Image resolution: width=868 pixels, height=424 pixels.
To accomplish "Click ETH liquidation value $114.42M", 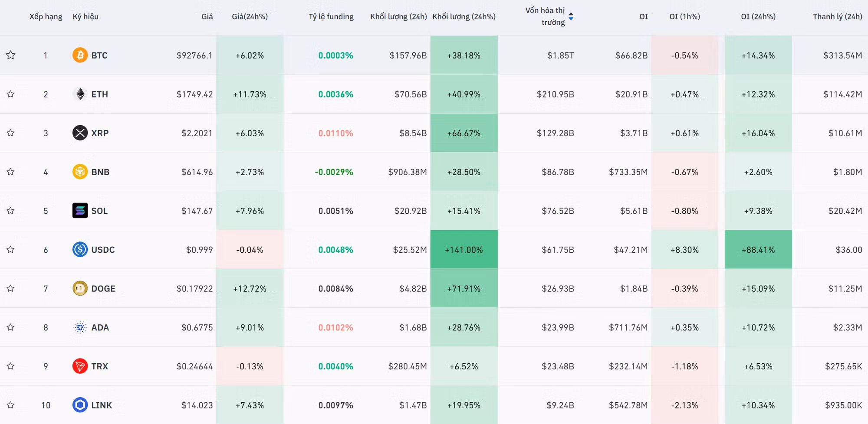I will point(842,94).
